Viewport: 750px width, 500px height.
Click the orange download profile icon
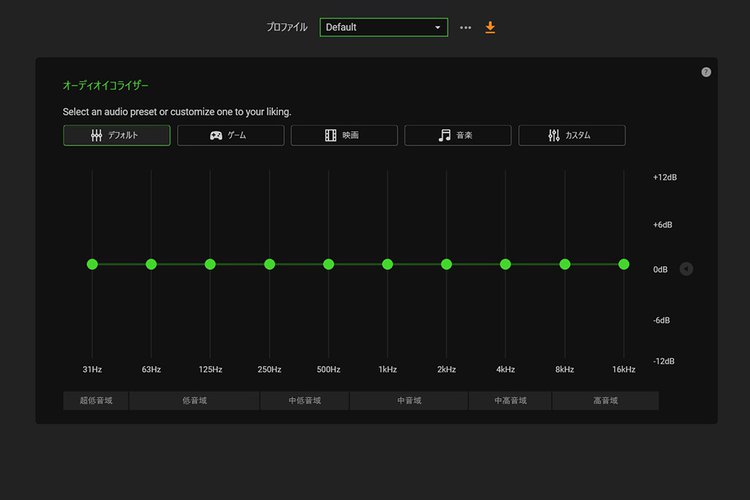[x=490, y=27]
